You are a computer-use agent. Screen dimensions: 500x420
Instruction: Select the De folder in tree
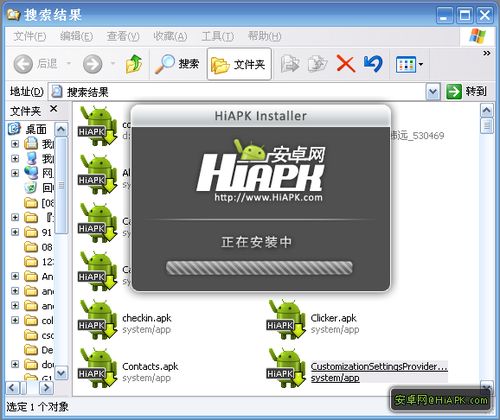click(39, 350)
